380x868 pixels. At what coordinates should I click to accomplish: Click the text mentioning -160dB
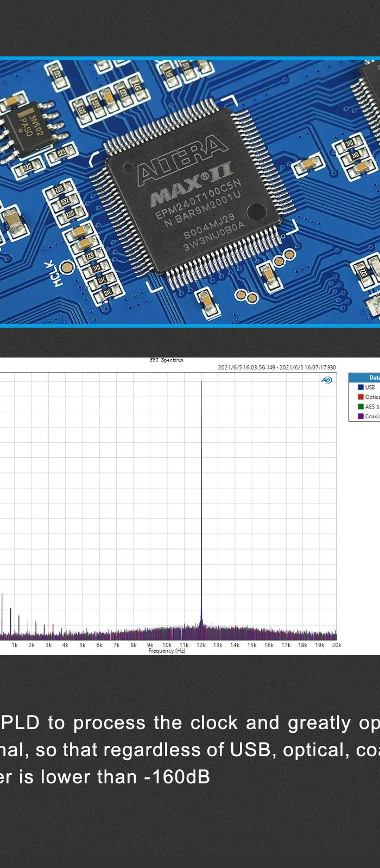point(105,777)
